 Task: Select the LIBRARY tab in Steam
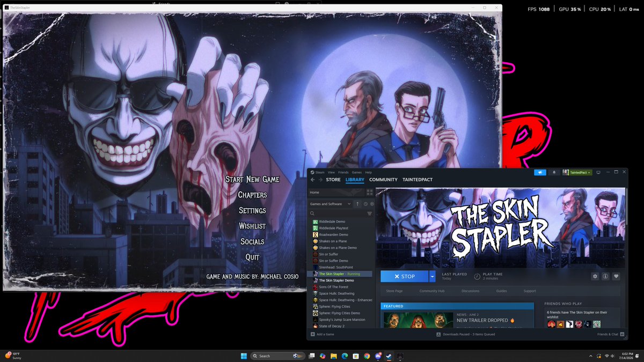355,180
